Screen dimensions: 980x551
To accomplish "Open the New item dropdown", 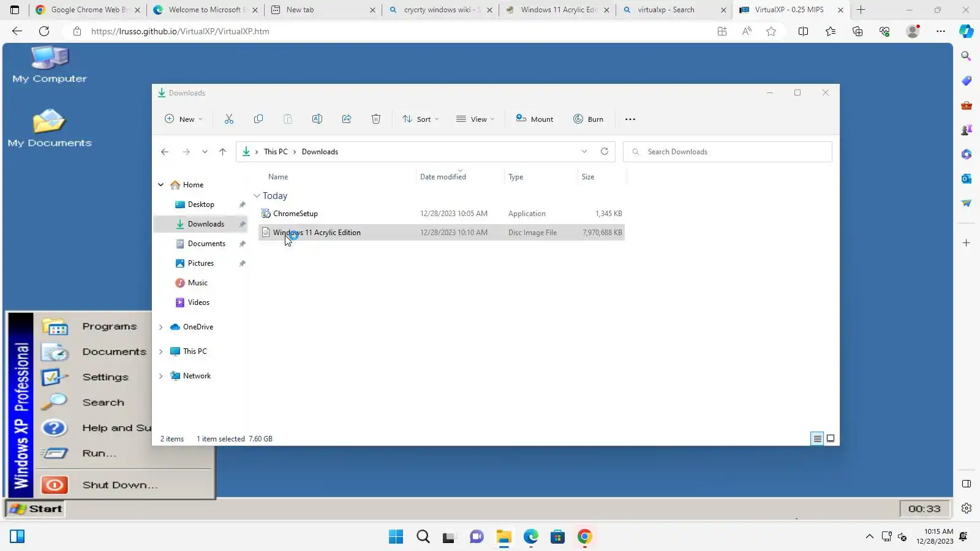I will click(183, 119).
